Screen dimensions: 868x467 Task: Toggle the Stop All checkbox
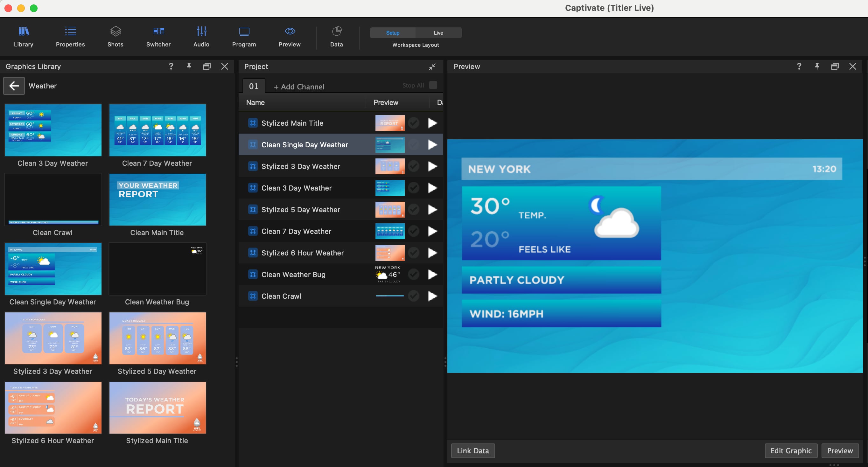click(433, 85)
